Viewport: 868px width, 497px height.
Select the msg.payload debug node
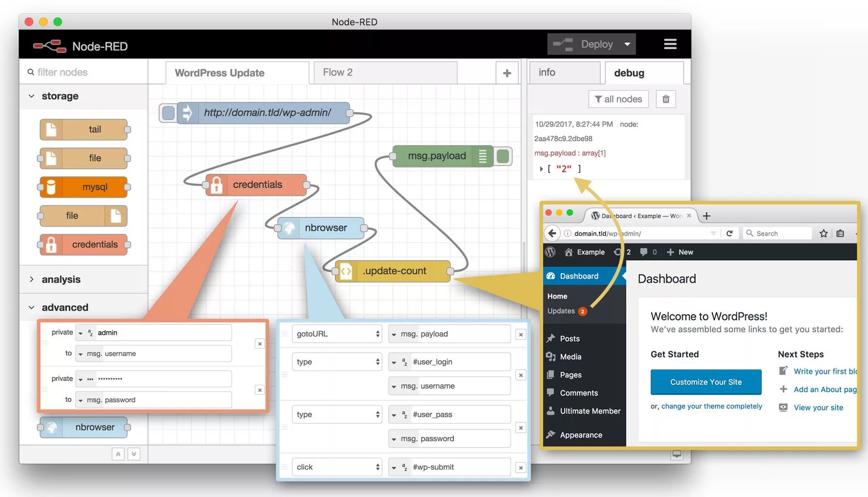tap(443, 156)
